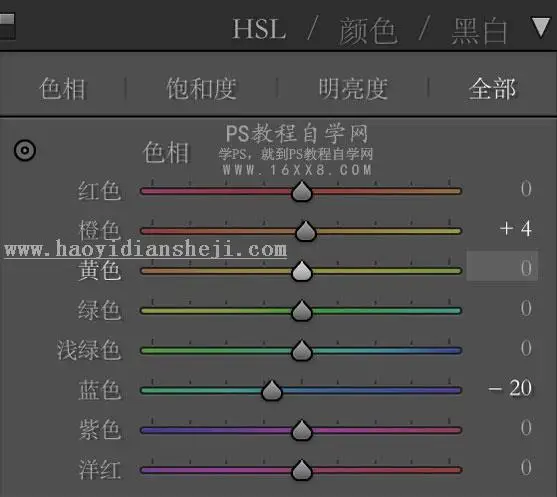Click the 色相 section heading label
This screenshot has height=497, width=557.
click(x=166, y=152)
